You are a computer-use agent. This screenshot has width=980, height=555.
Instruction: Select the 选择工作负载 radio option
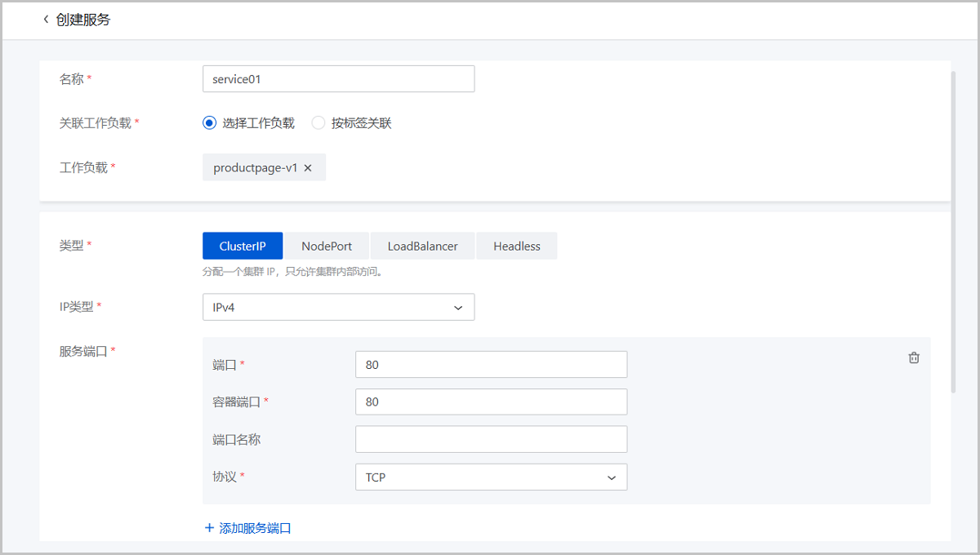pos(210,123)
